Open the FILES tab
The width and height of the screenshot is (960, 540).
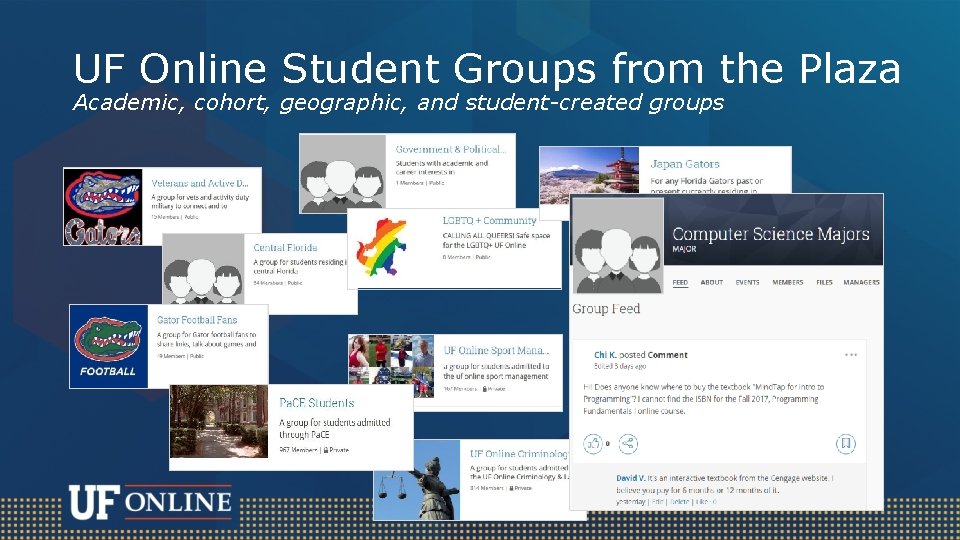point(824,282)
